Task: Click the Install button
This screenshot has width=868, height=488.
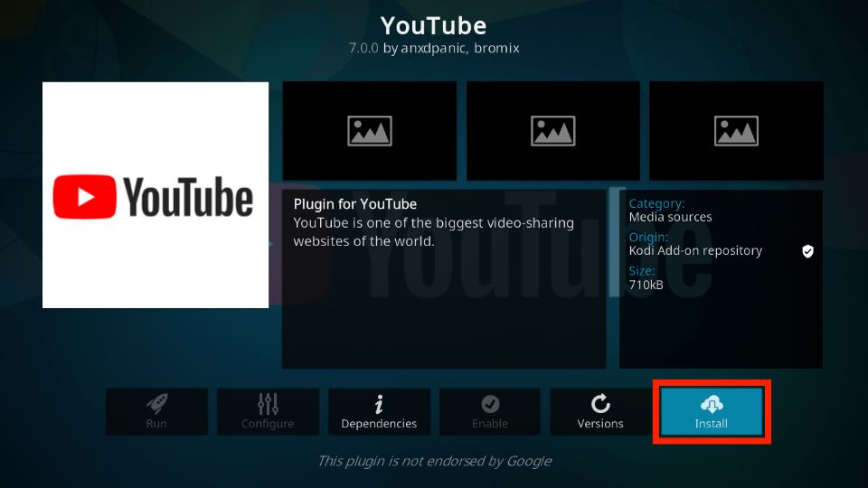Action: coord(712,412)
